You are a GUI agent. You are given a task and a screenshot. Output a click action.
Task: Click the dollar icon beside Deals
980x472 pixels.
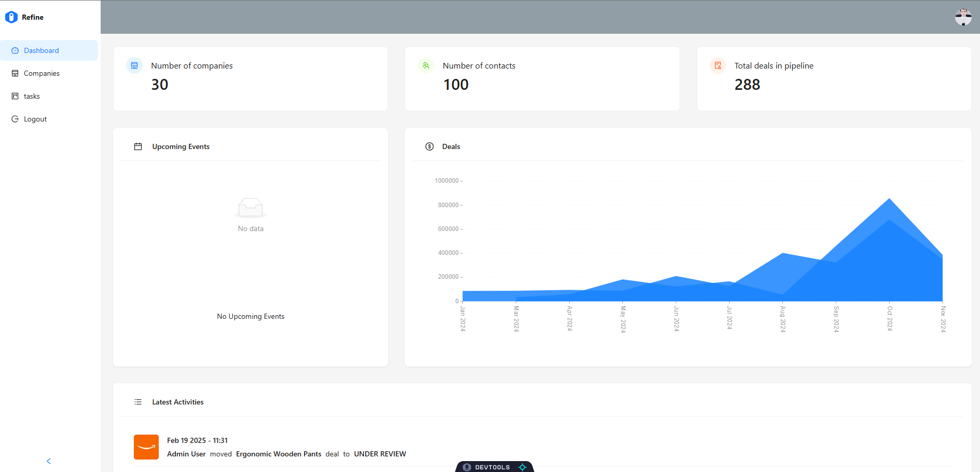click(x=430, y=146)
